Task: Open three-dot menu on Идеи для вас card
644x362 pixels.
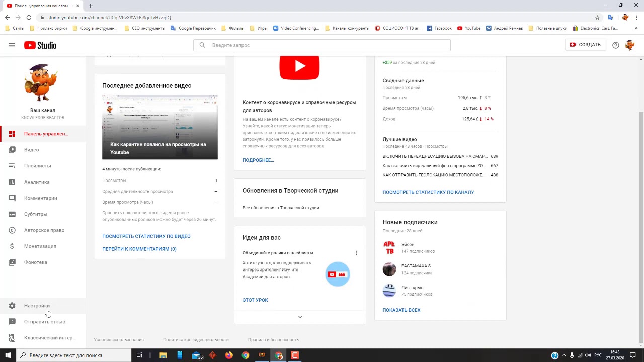Action: [356, 253]
